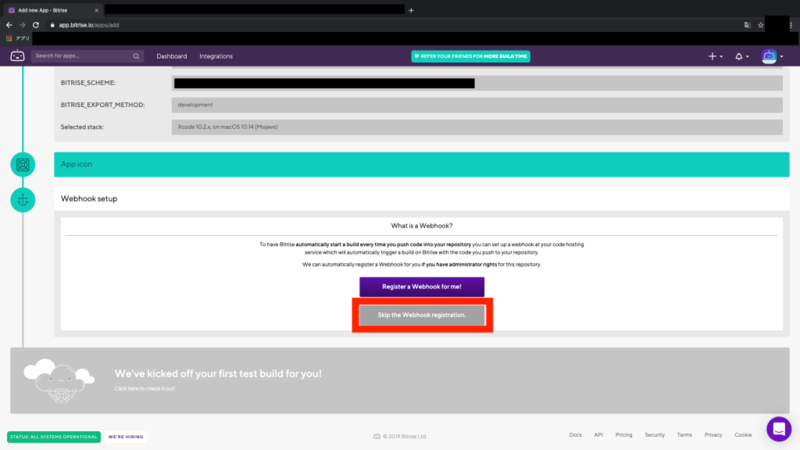Click the App icon step circle
This screenshot has height=450, width=800.
[23, 165]
